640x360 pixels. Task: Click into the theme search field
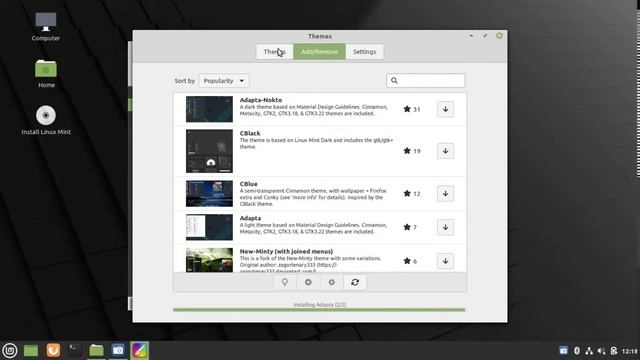point(425,80)
